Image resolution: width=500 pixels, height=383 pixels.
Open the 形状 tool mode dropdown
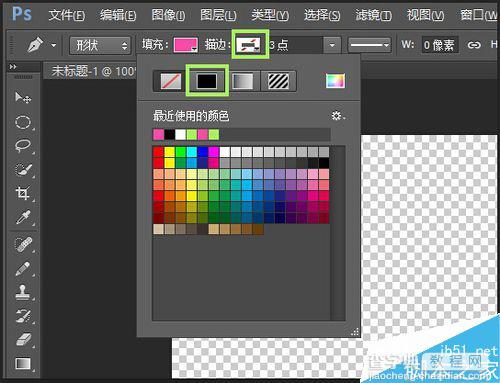(x=100, y=45)
